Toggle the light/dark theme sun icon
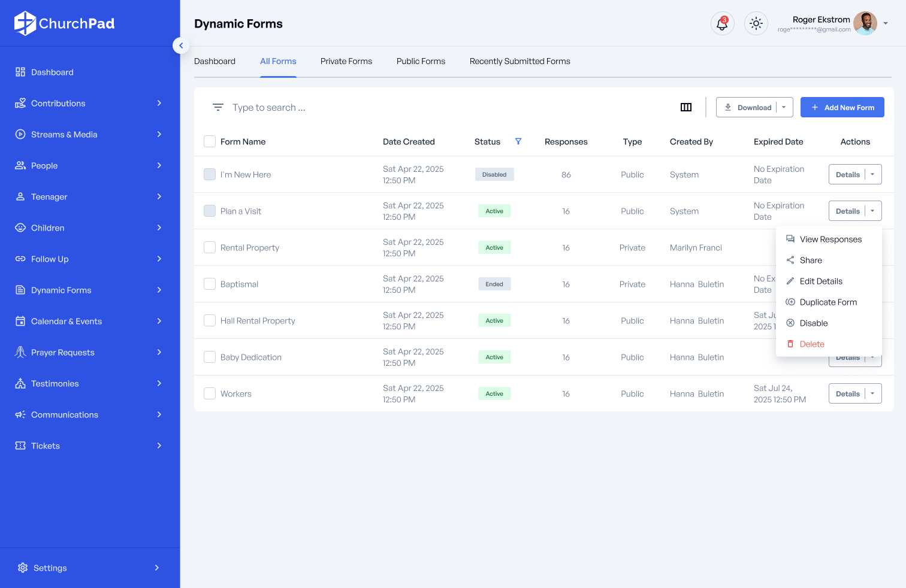906x588 pixels. point(756,24)
